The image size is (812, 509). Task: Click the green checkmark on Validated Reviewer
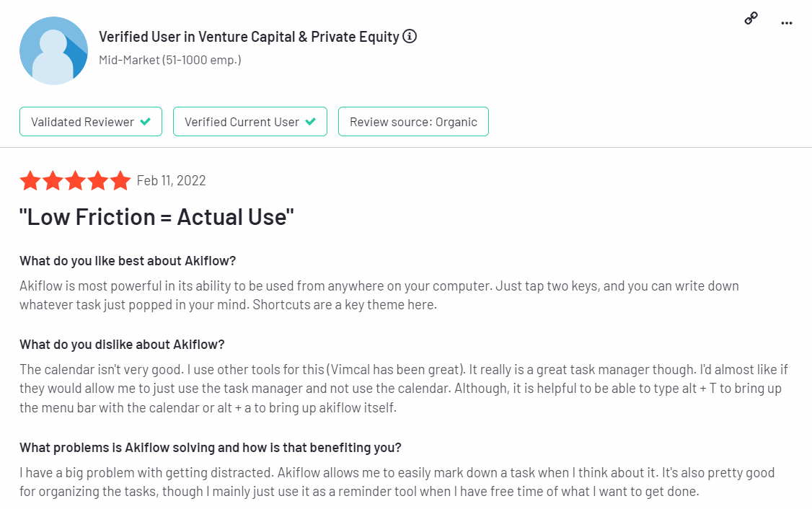[x=146, y=122]
